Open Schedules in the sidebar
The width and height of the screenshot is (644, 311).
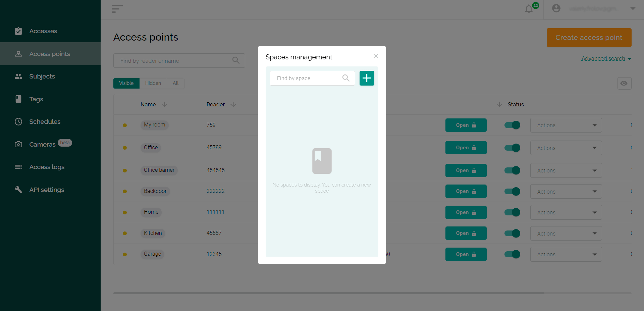(x=50, y=122)
